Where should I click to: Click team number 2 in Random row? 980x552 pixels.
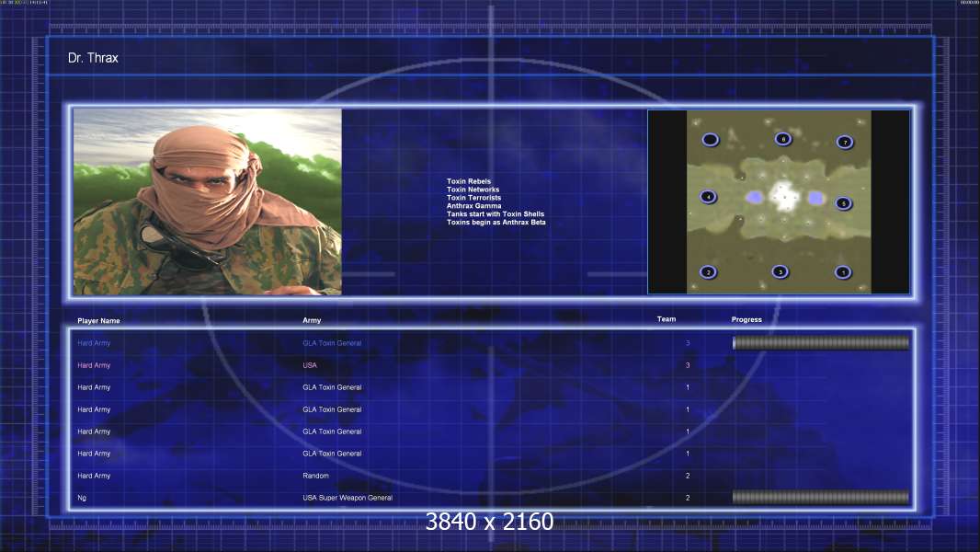(x=688, y=476)
